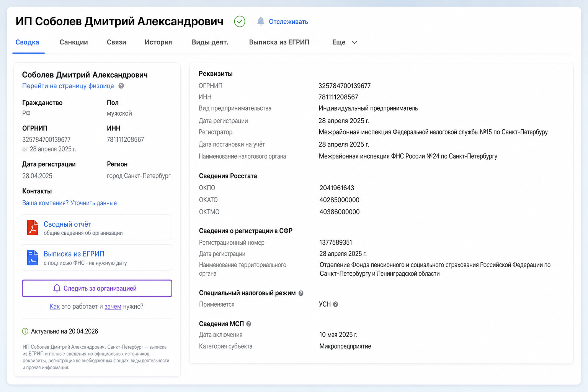The height and width of the screenshot is (392, 588).
Task: Click the help icon next to Сведения МСП
Action: click(x=249, y=324)
